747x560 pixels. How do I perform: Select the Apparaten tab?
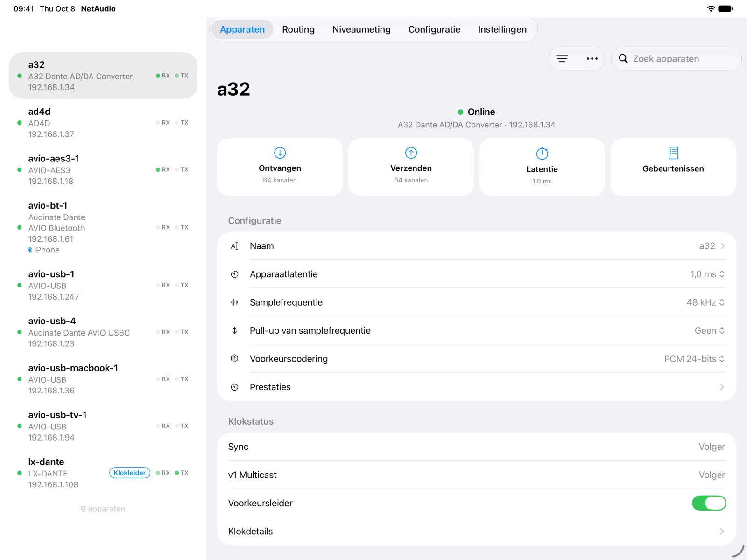click(242, 29)
